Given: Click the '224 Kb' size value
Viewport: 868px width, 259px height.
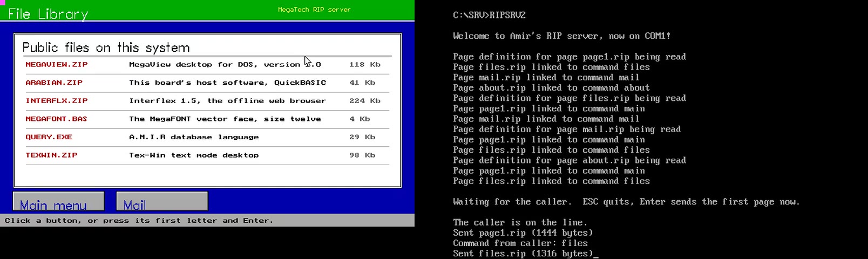Looking at the screenshot, I should [x=365, y=101].
